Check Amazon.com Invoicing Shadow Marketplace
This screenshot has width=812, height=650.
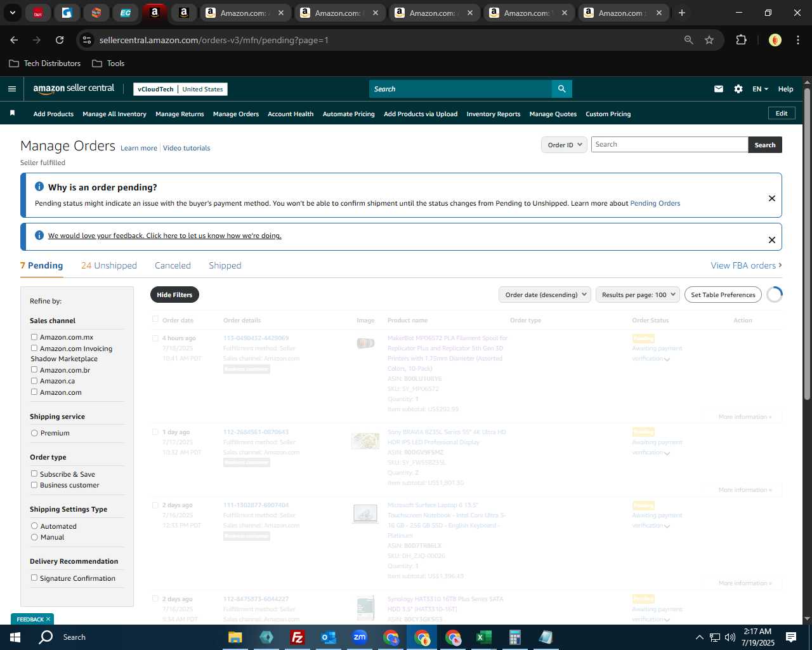pyautogui.click(x=34, y=348)
